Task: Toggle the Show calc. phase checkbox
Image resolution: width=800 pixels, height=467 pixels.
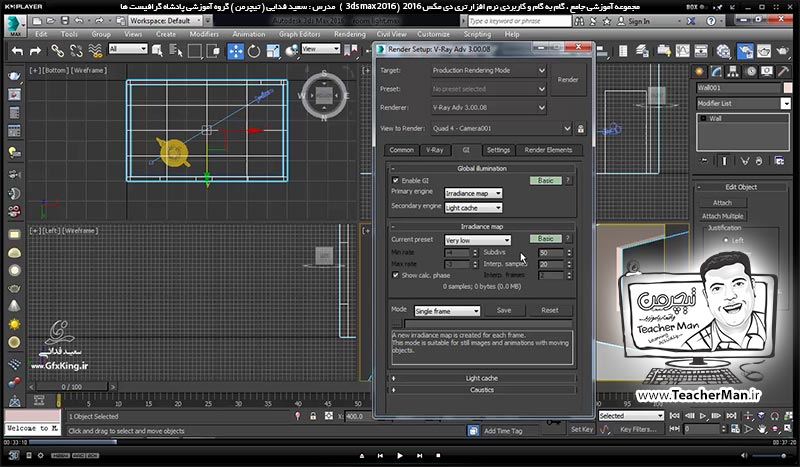Action: 395,275
